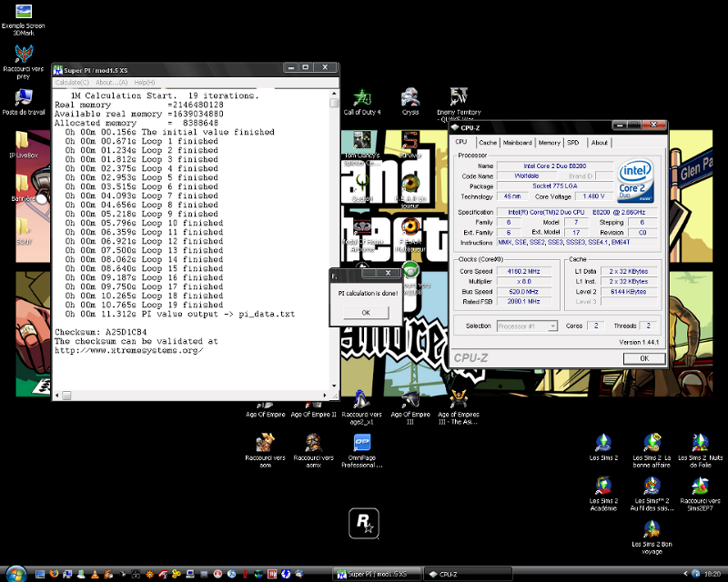Select the CPU tab in CPU-Z
The width and height of the screenshot is (728, 582).
point(461,142)
